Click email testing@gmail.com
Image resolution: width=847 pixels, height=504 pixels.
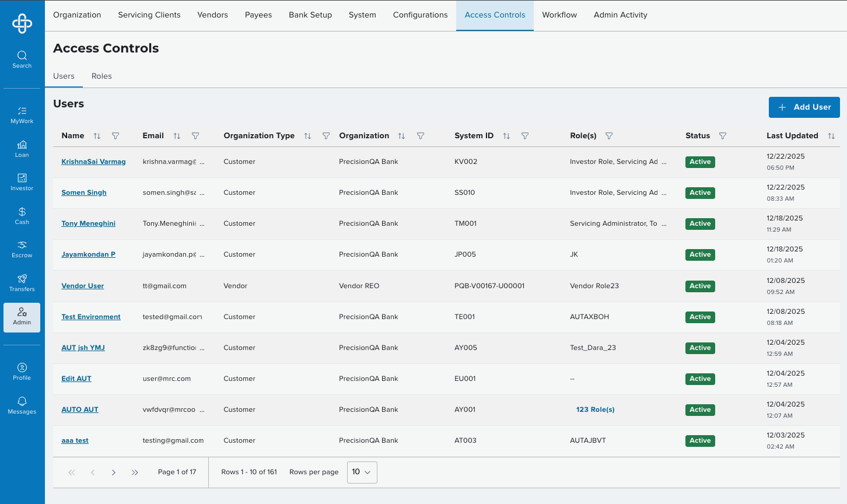click(173, 440)
